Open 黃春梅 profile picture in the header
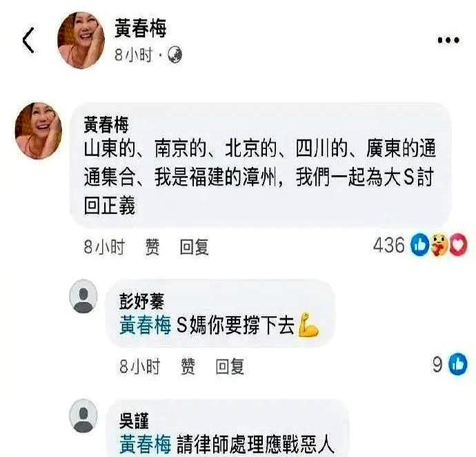Screen dimensions: 476x457 pyautogui.click(x=81, y=41)
